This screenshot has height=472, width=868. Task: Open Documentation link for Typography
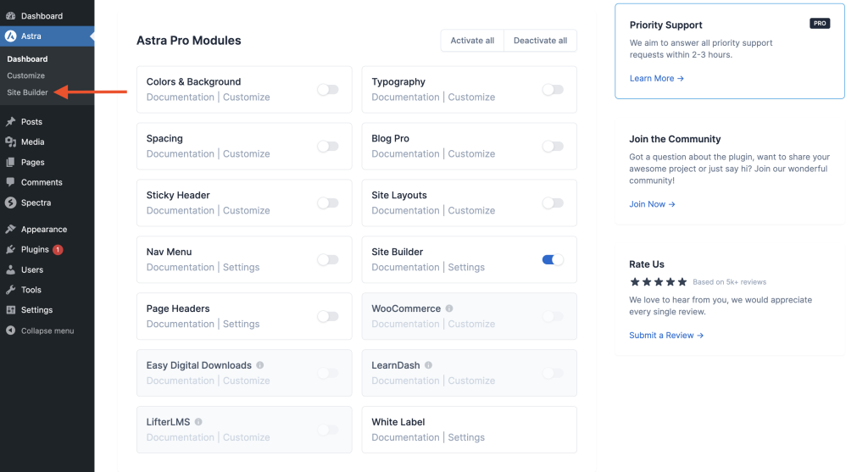click(405, 97)
